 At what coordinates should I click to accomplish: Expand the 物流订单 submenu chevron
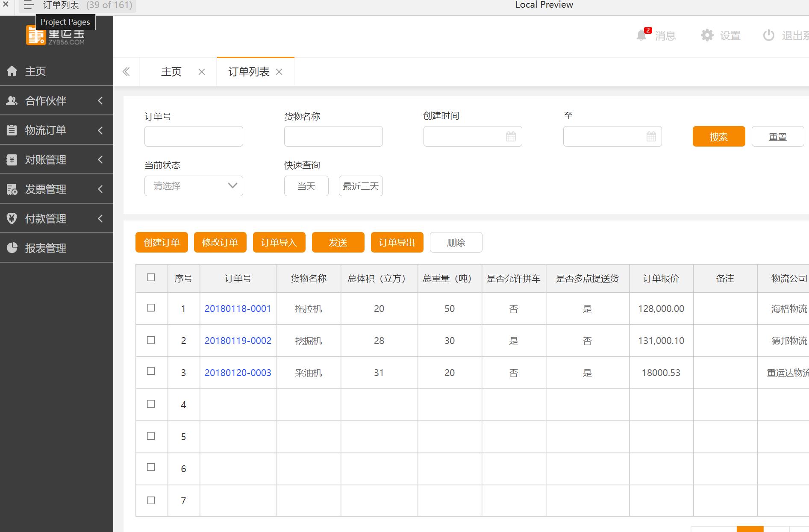pyautogui.click(x=100, y=130)
